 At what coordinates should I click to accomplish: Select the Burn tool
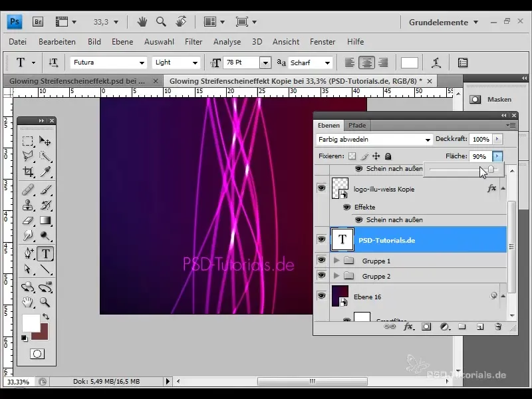[x=45, y=235]
